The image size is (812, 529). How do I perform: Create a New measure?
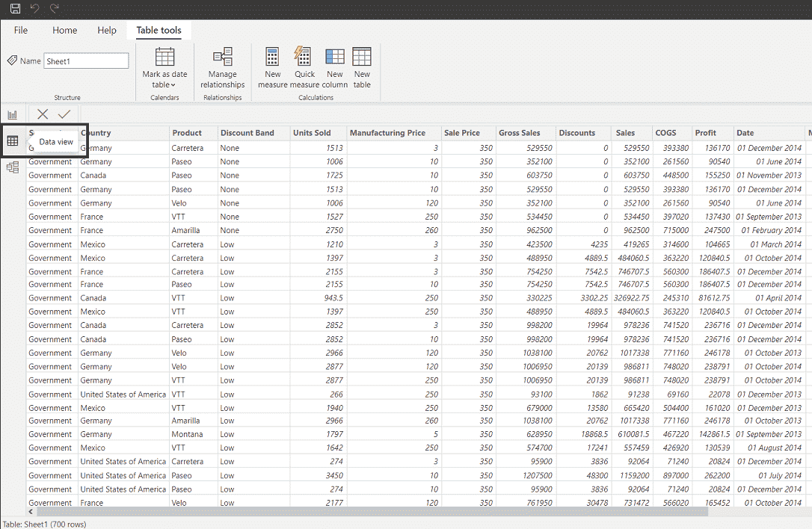[272, 67]
